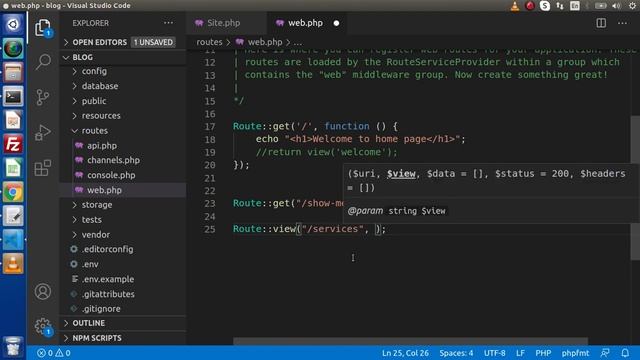Click web.php breadcrumb segment
640x360 pixels.
pyautogui.click(x=265, y=42)
